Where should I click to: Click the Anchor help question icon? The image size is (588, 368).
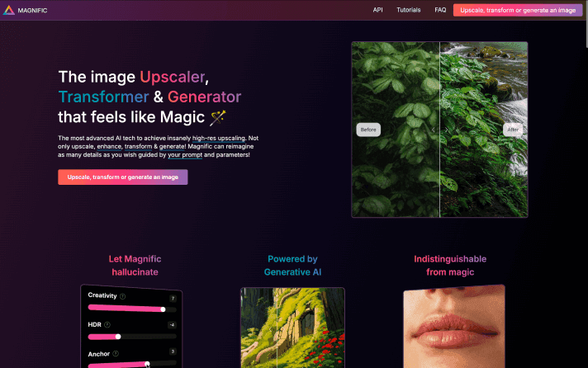(x=116, y=353)
